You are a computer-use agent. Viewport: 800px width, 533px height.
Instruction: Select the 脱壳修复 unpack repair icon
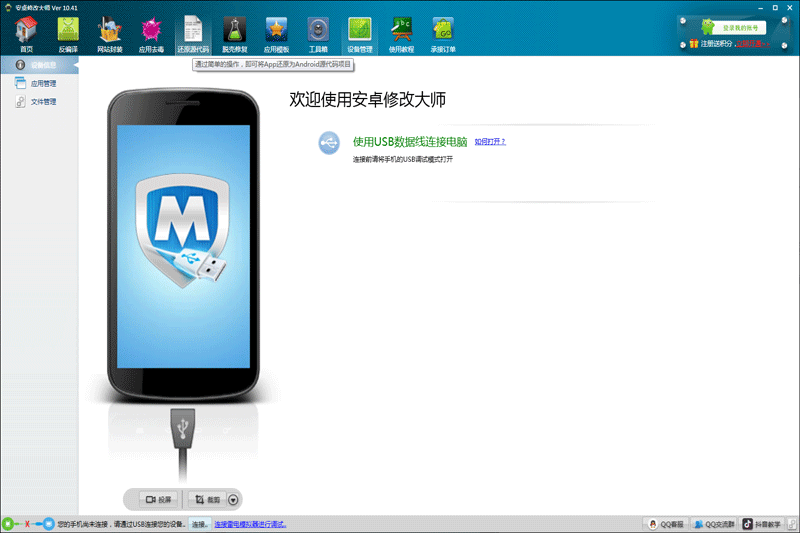pyautogui.click(x=234, y=34)
